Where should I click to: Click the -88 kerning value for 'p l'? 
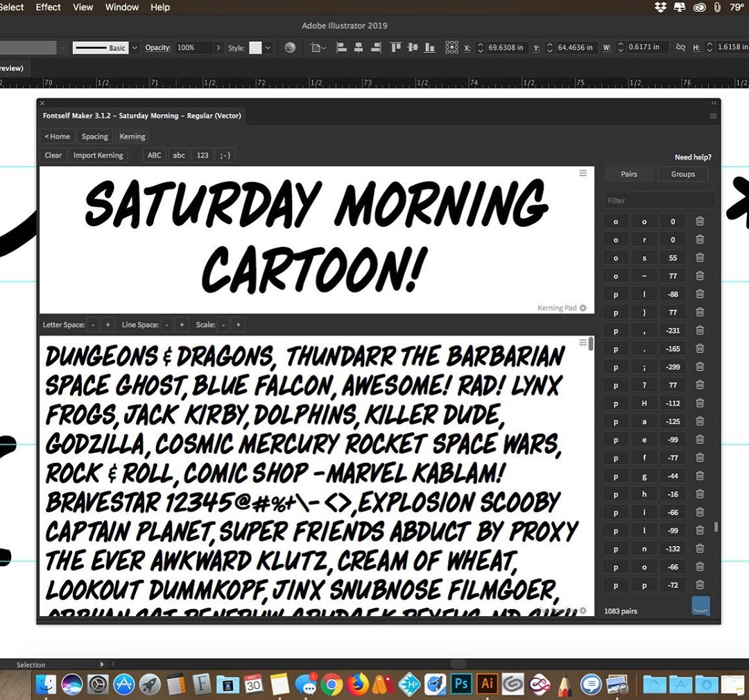pos(673,294)
